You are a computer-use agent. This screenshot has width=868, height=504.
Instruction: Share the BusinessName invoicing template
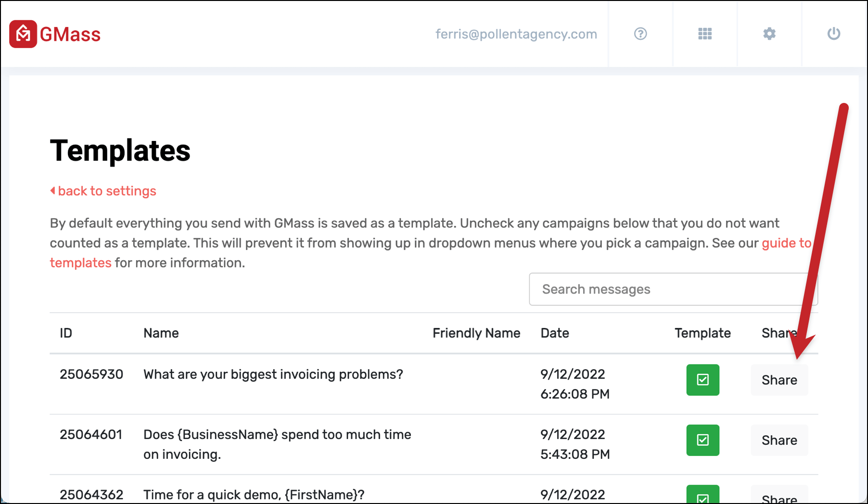click(x=779, y=440)
